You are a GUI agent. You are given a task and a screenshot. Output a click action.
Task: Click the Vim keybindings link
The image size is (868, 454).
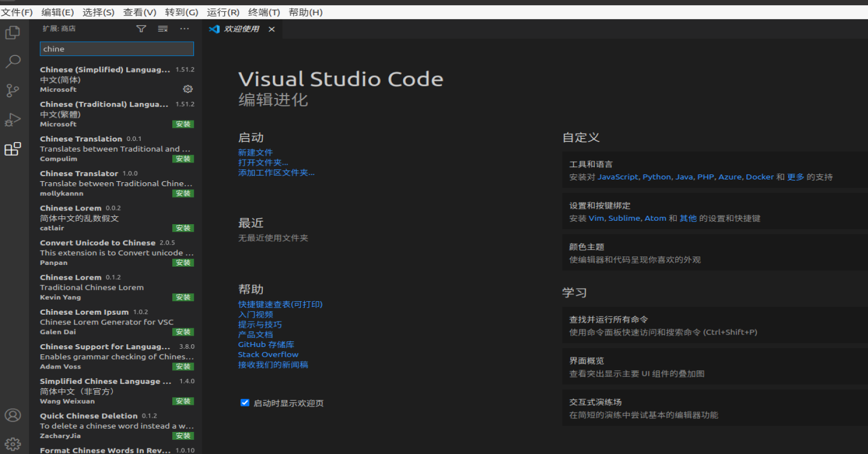tap(596, 218)
